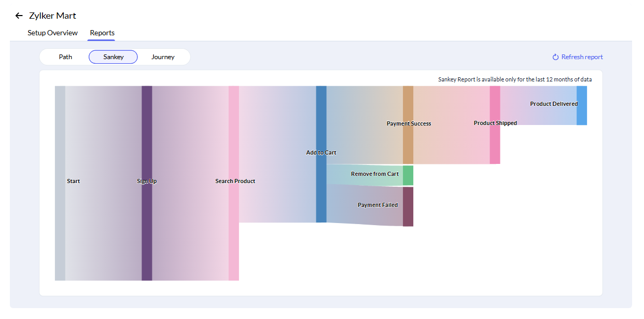Viewport: 644px width, 319px height.
Task: Open the Setup Overview tab
Action: pos(52,33)
